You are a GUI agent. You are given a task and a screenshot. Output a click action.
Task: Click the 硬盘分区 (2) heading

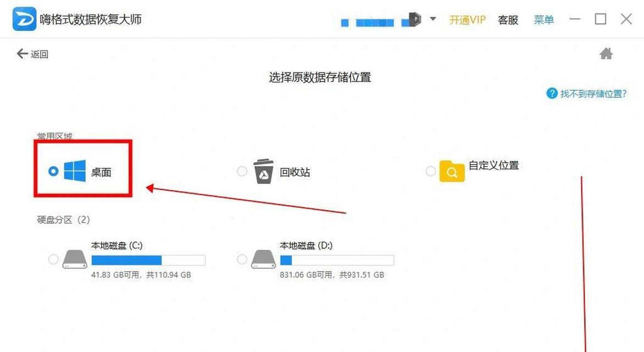pyautogui.click(x=63, y=219)
